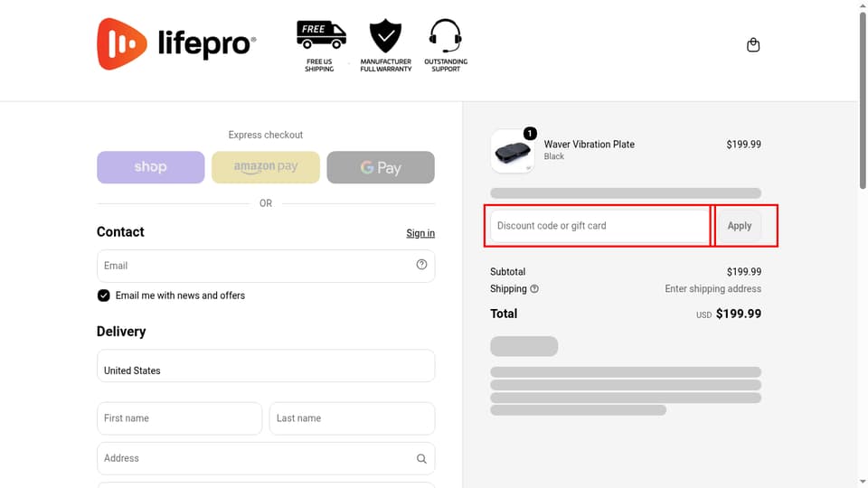Focus the Last name field
The width and height of the screenshot is (868, 488).
(352, 418)
